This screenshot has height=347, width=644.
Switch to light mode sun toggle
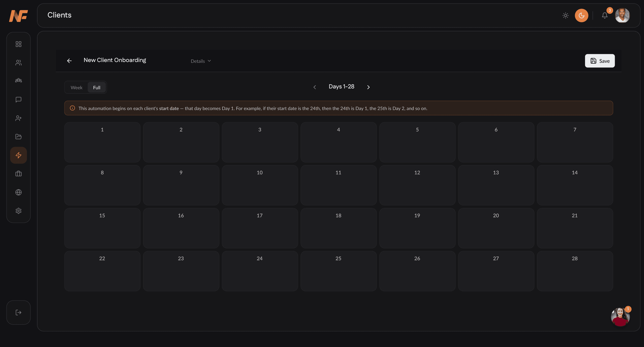point(566,15)
